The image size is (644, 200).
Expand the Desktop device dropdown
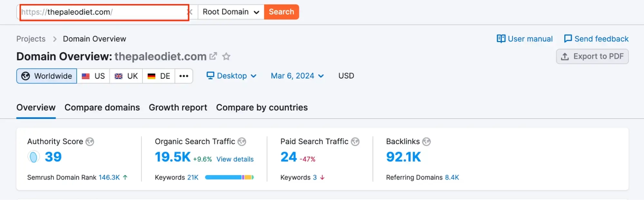coord(231,76)
